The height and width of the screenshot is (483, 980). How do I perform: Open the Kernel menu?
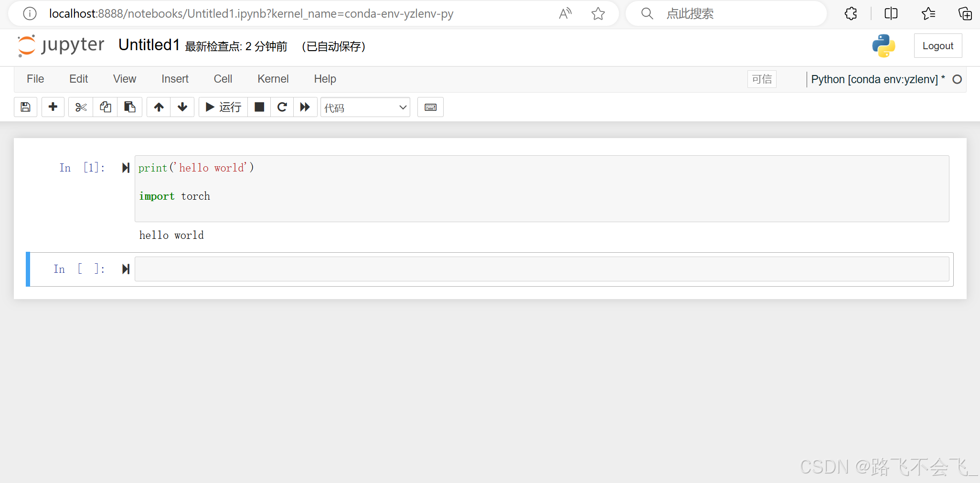(273, 79)
